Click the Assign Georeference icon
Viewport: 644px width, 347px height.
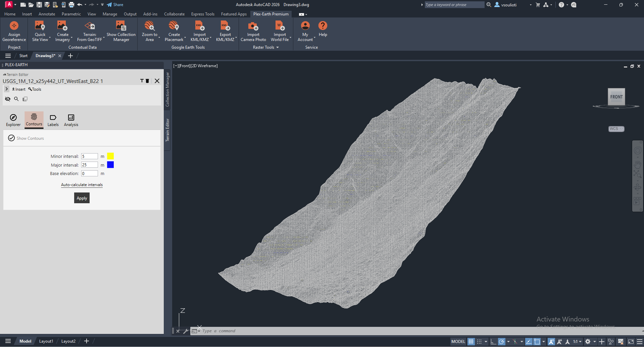tap(14, 26)
